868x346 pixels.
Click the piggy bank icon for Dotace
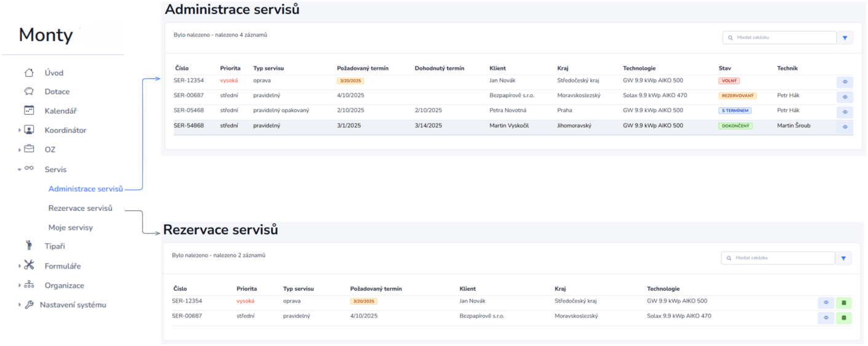(29, 92)
